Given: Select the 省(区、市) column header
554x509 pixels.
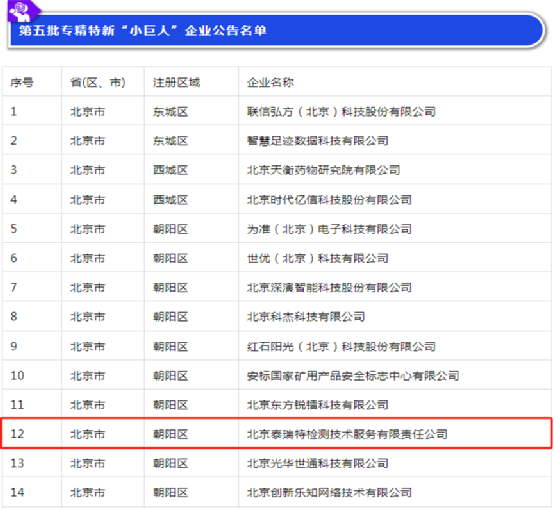Looking at the screenshot, I should (x=98, y=83).
